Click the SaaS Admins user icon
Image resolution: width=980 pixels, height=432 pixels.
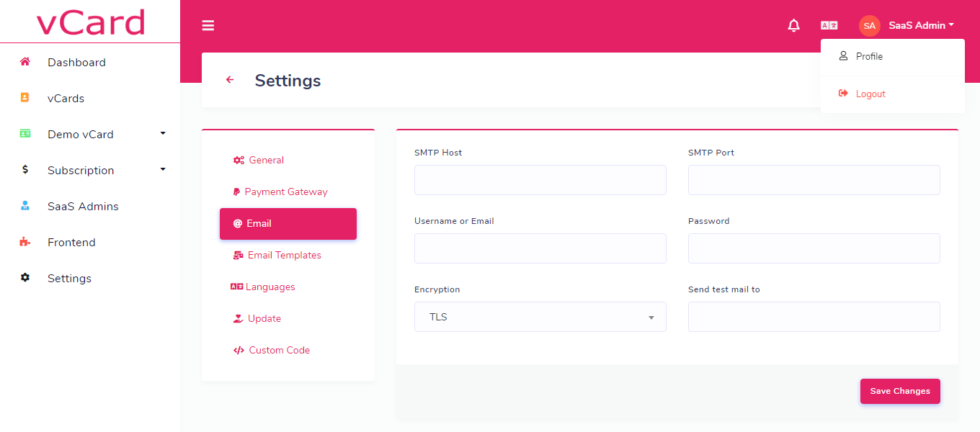pyautogui.click(x=25, y=206)
